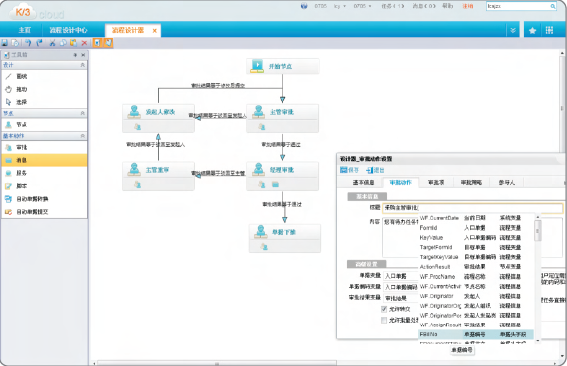Choose ActionResult in the variable list
567x366 pixels.
(476, 267)
